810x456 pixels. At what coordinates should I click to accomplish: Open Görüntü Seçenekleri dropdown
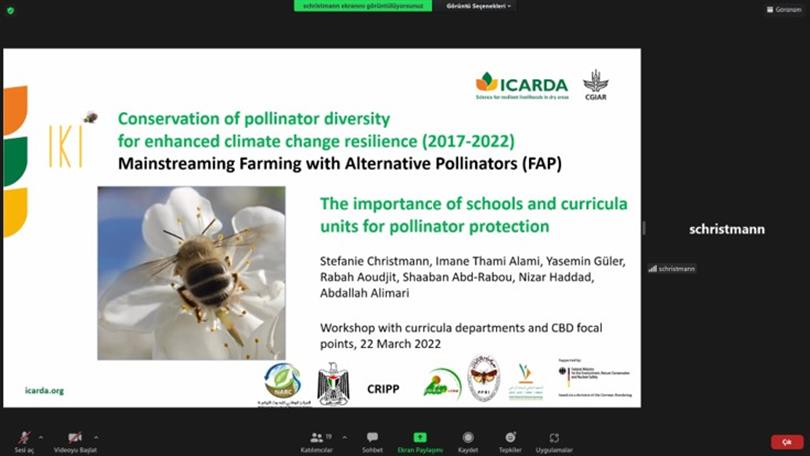point(477,6)
